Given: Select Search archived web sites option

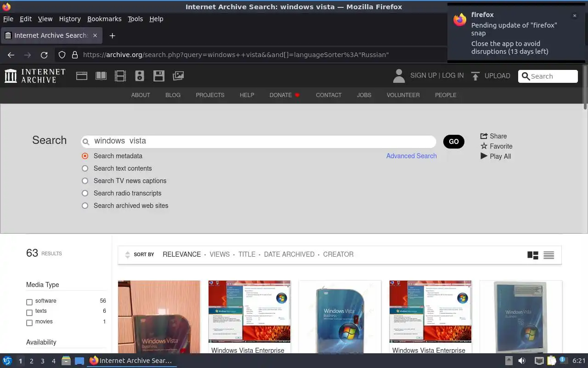Looking at the screenshot, I should 85,206.
